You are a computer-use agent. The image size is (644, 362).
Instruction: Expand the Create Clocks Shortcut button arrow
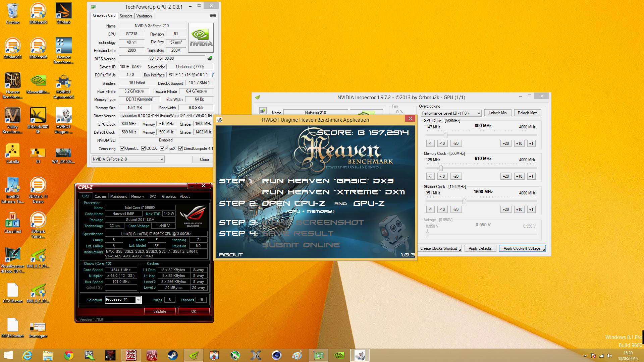point(460,249)
